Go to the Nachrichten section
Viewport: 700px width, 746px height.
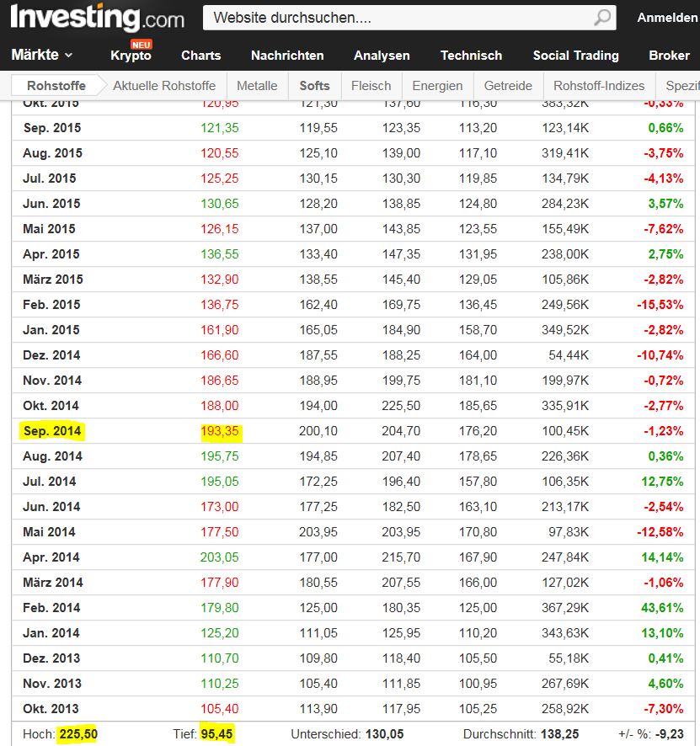coord(287,56)
